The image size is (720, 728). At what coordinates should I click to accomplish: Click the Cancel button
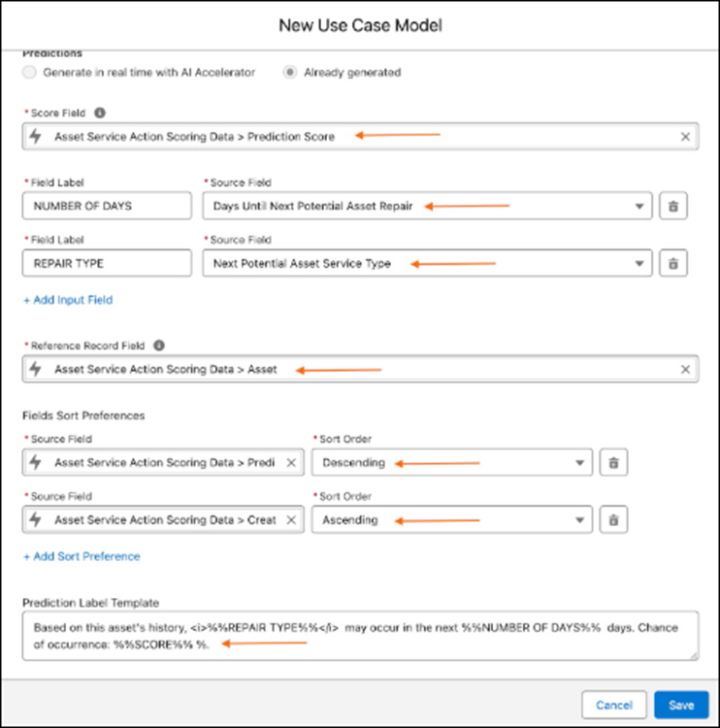point(613,705)
